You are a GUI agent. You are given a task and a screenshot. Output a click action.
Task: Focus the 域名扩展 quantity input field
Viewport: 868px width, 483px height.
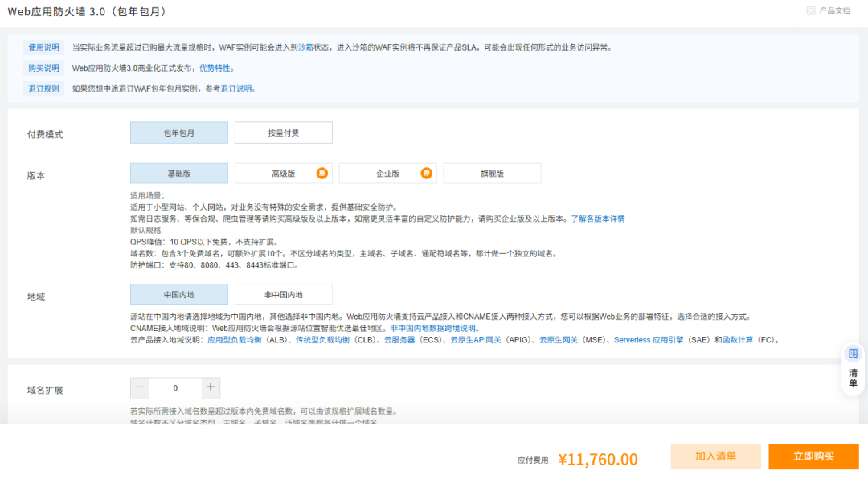(x=175, y=388)
